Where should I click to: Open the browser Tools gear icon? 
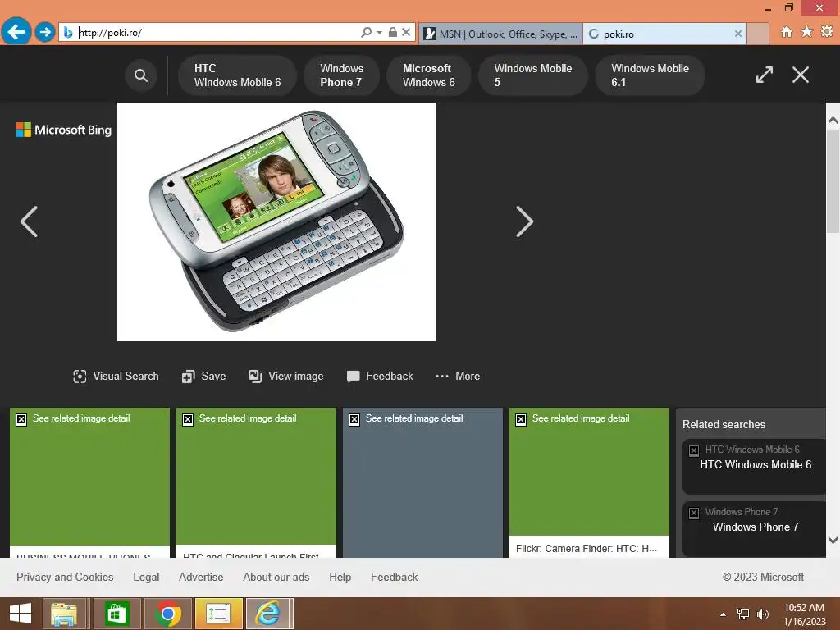click(827, 32)
